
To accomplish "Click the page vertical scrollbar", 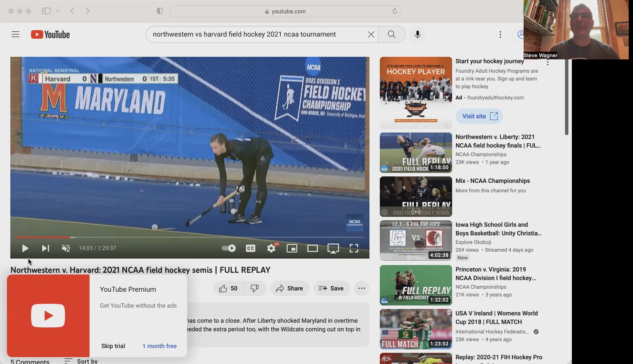I will [566, 97].
